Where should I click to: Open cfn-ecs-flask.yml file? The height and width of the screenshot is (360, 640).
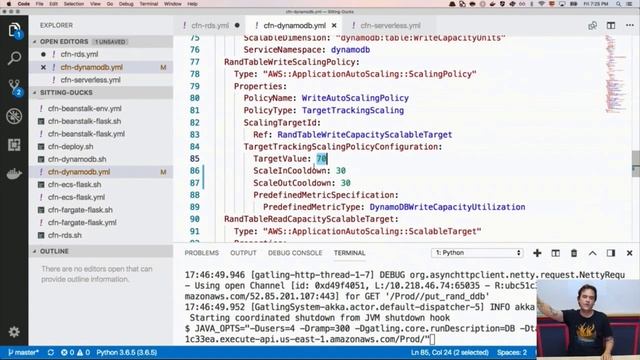[x=101, y=197]
